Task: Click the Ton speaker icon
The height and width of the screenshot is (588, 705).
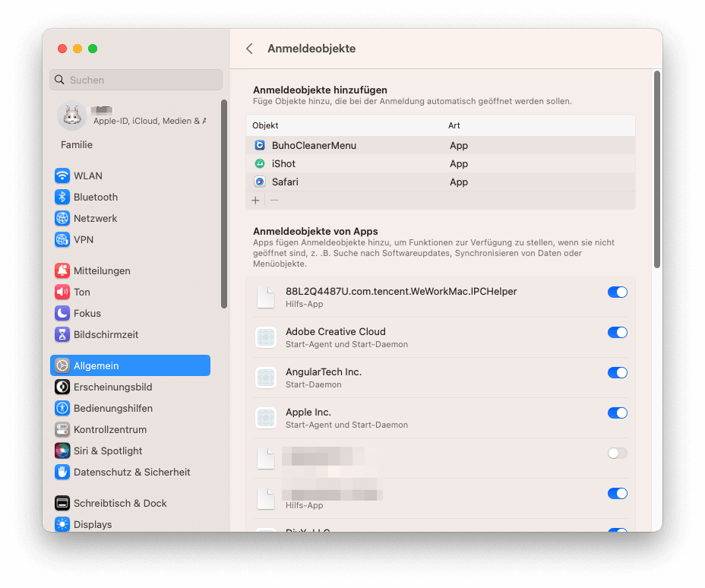Action: [x=62, y=292]
